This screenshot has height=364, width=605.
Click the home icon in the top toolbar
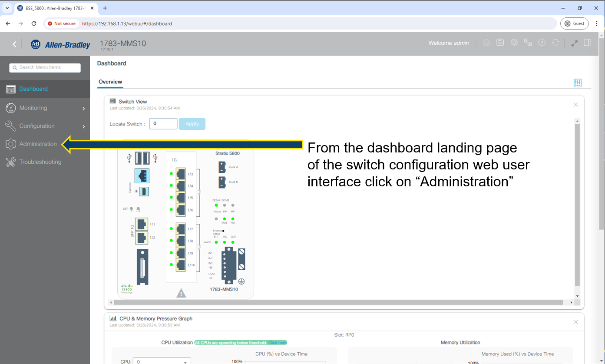click(486, 43)
